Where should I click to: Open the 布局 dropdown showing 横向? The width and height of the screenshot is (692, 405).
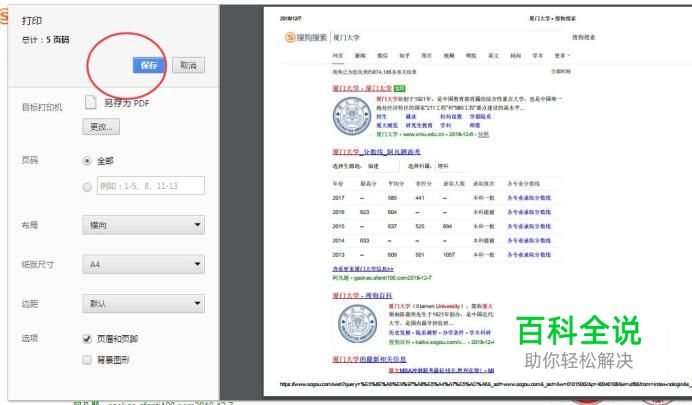pyautogui.click(x=143, y=225)
